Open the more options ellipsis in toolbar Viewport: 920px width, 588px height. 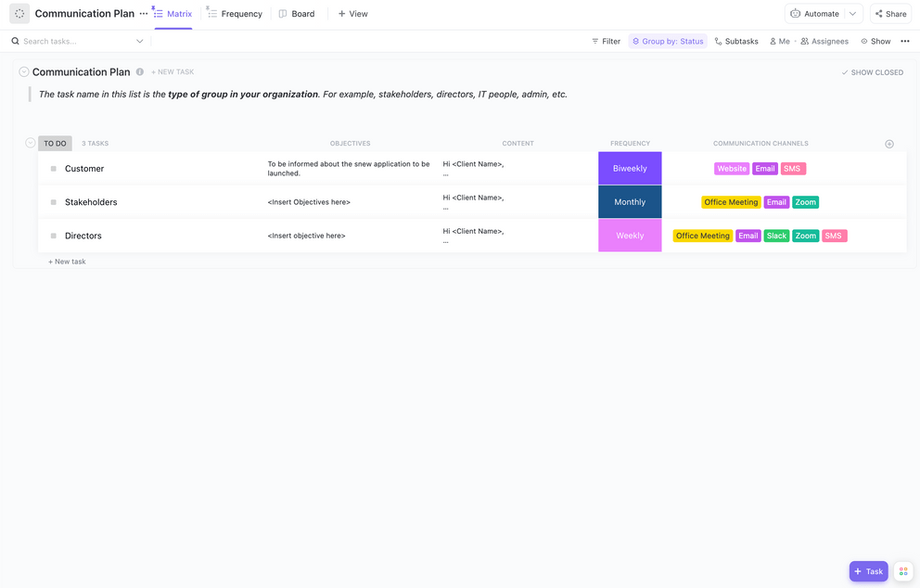point(904,41)
